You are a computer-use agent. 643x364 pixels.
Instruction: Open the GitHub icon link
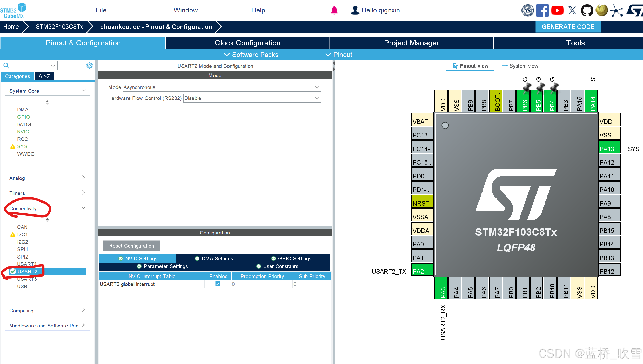587,10
